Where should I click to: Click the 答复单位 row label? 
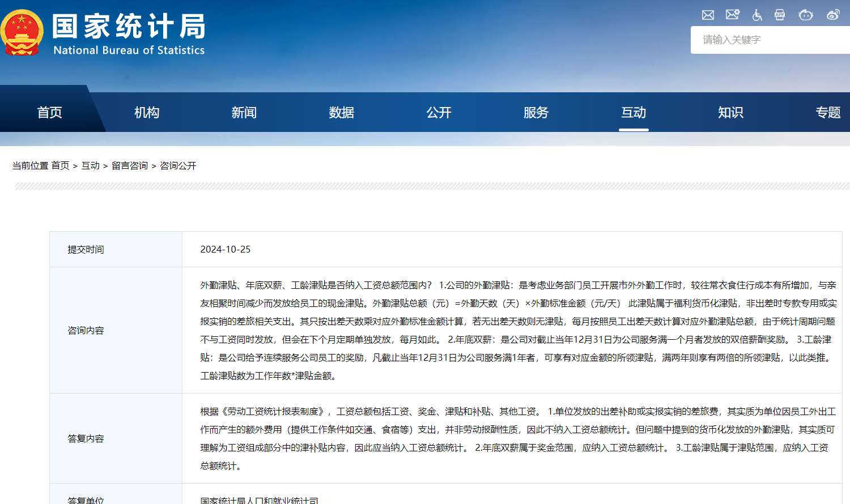tap(86, 500)
